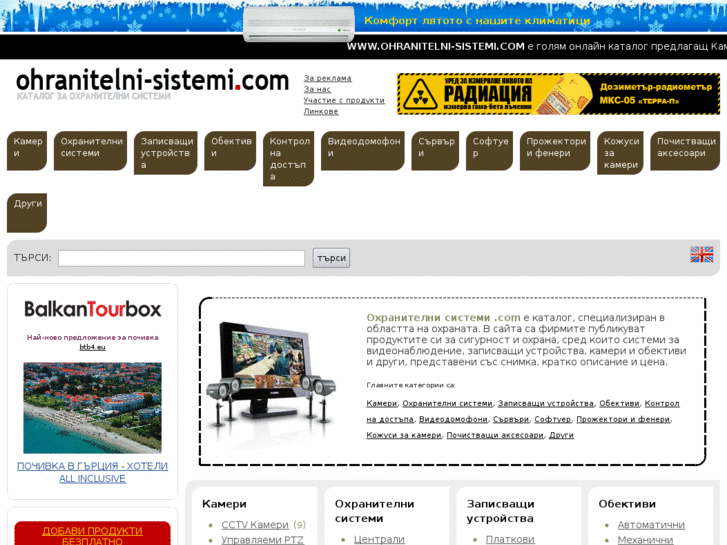Click the Добави продукти безплатно button
Screen dimensions: 727x545
click(92, 535)
